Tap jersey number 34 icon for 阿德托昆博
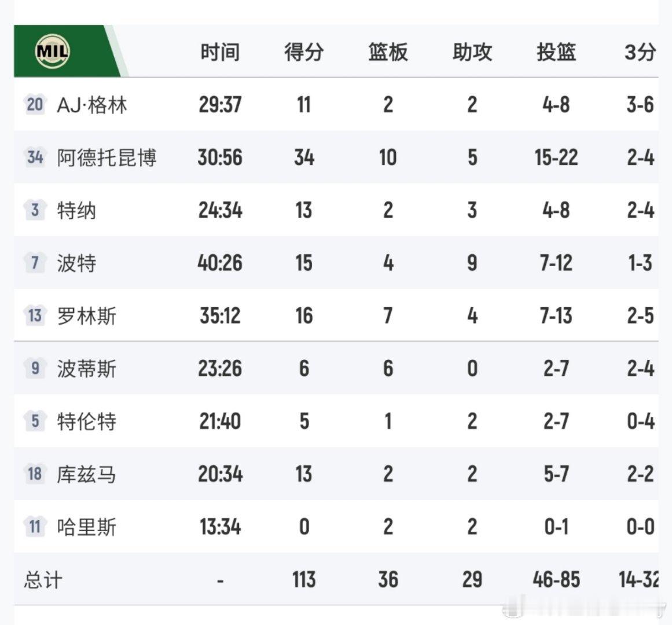The width and height of the screenshot is (672, 625). tap(35, 157)
